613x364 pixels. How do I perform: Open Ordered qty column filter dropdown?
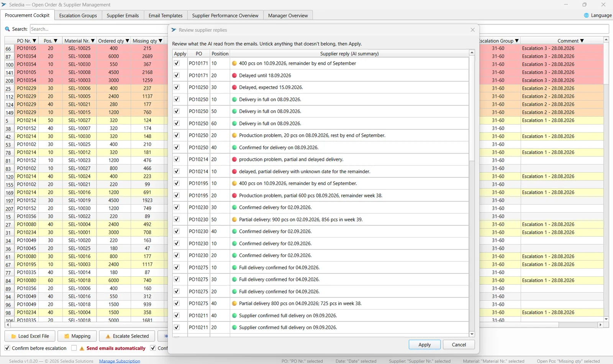click(x=128, y=41)
